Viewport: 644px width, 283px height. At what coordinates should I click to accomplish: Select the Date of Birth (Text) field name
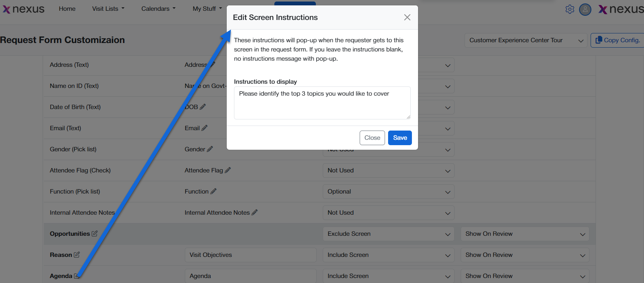pyautogui.click(x=75, y=107)
